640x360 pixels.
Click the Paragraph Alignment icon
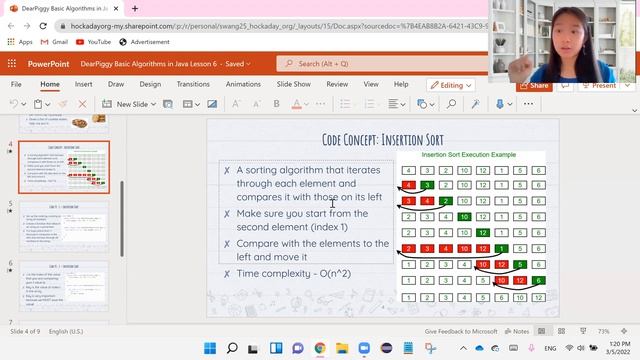[x=393, y=104]
